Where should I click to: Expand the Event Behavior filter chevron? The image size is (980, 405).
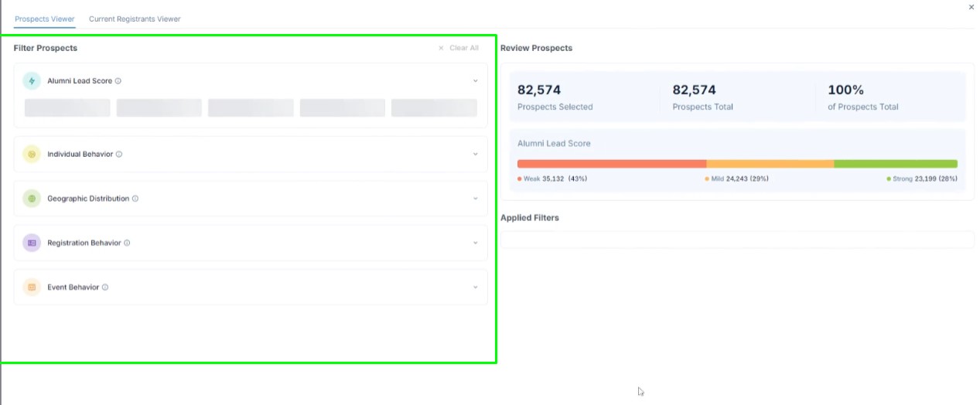pyautogui.click(x=476, y=288)
